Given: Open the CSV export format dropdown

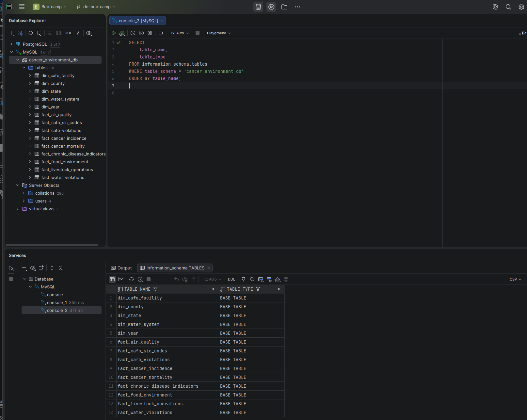Looking at the screenshot, I should [516, 279].
